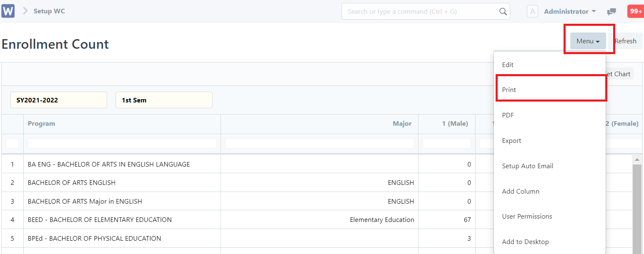Viewport: 644px width, 254px height.
Task: Check the select-all checkbox in table header
Action: click(12, 143)
